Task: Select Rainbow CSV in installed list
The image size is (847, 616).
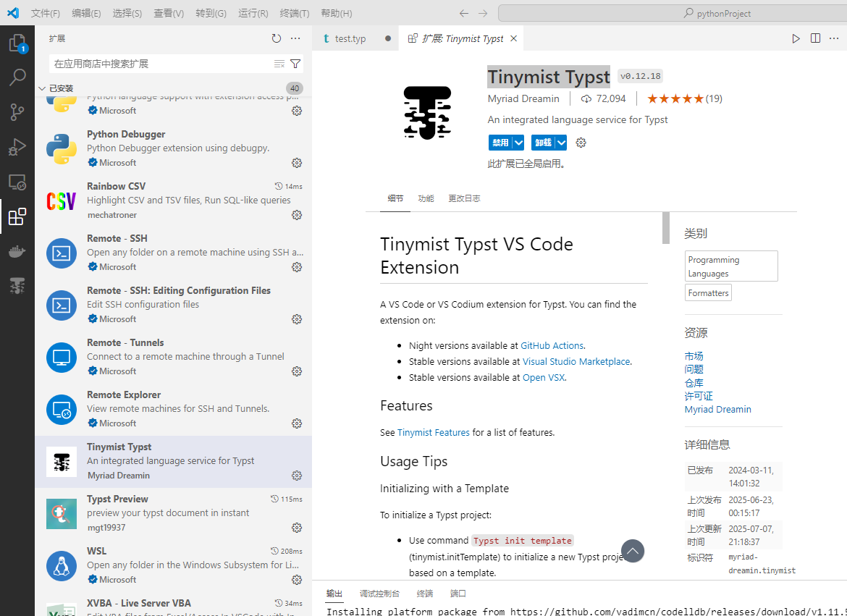Action: [174, 201]
